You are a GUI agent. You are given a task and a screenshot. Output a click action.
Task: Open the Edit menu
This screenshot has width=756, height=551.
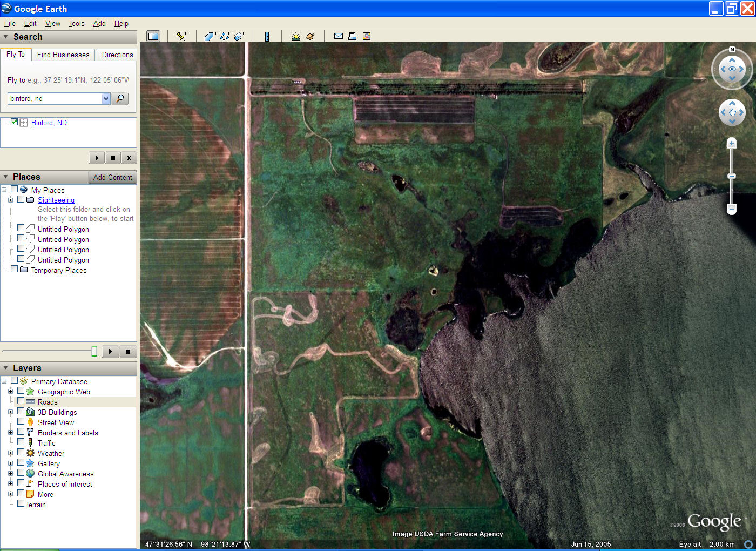30,23
